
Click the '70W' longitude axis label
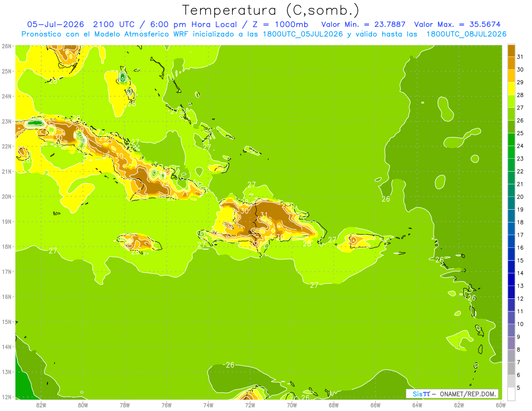pyautogui.click(x=292, y=405)
